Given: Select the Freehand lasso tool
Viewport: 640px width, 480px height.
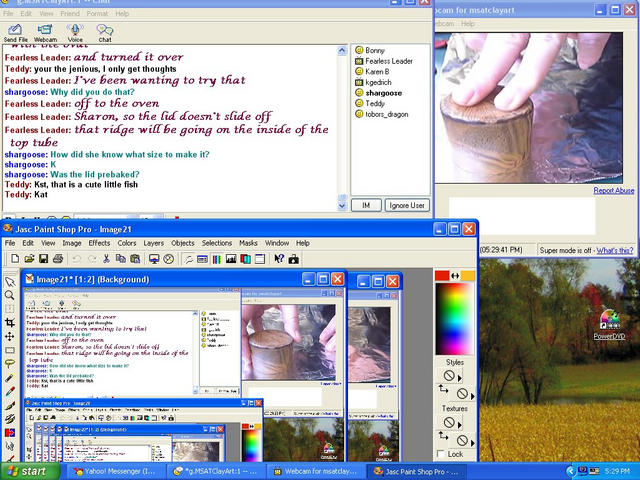Looking at the screenshot, I should (10, 364).
